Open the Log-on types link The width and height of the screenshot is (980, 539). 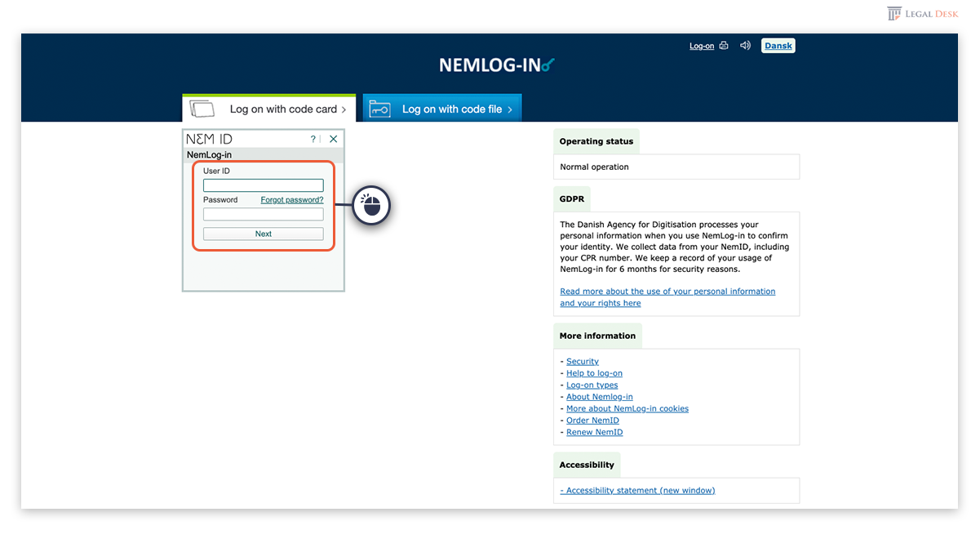pos(592,385)
